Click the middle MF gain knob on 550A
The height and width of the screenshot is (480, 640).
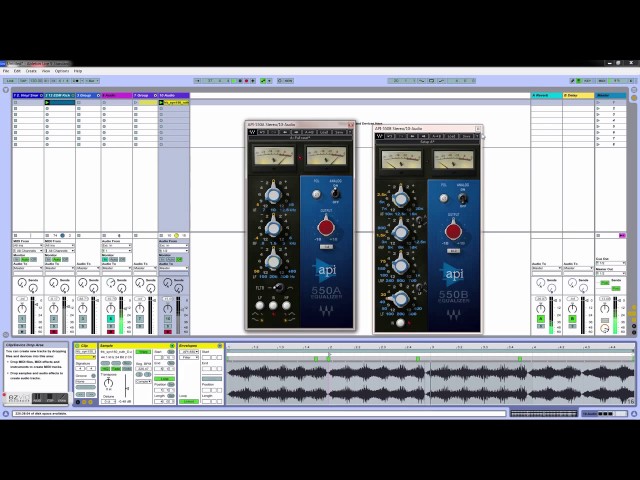[273, 228]
